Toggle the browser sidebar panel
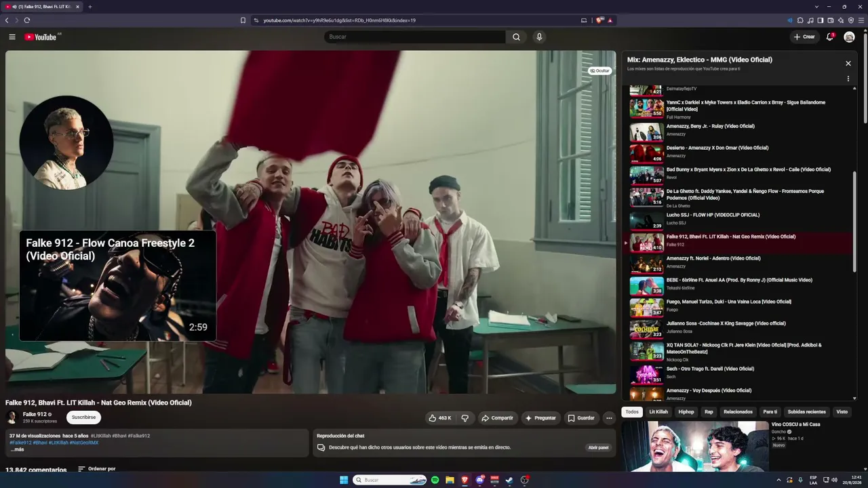 [x=821, y=20]
